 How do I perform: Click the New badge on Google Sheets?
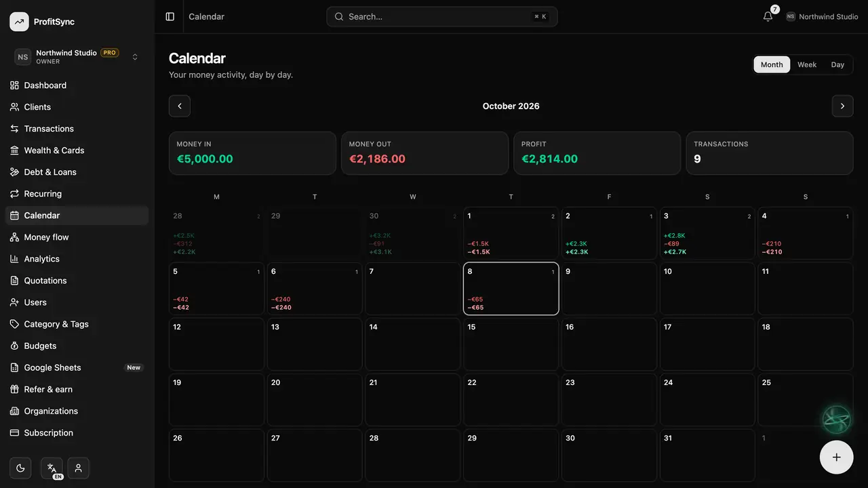134,367
